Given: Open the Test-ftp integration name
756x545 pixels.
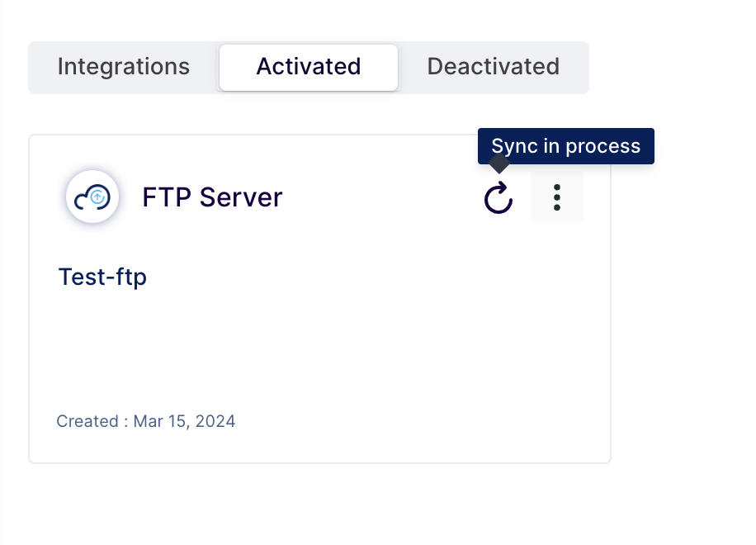Looking at the screenshot, I should click(102, 277).
